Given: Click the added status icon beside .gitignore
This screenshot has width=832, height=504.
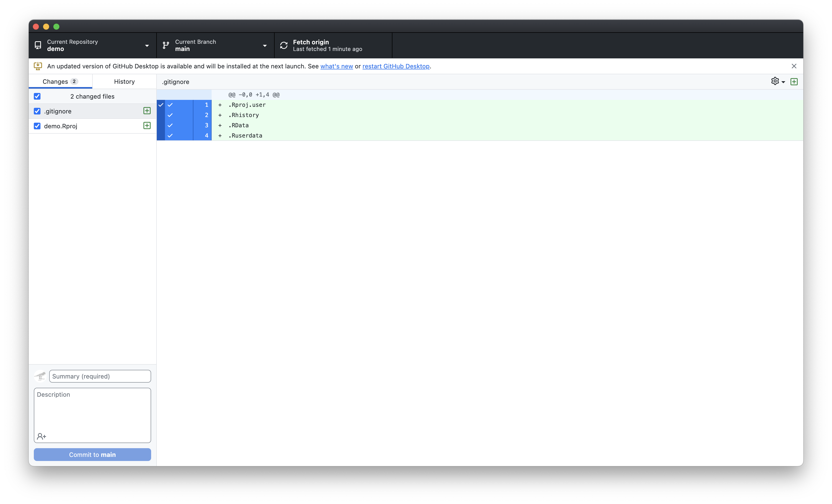Looking at the screenshot, I should pos(147,111).
